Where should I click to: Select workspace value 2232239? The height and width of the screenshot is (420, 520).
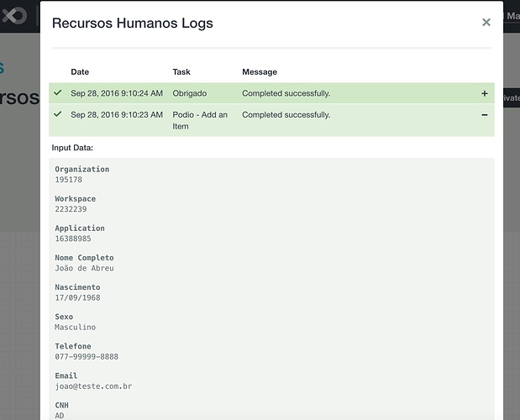point(71,209)
